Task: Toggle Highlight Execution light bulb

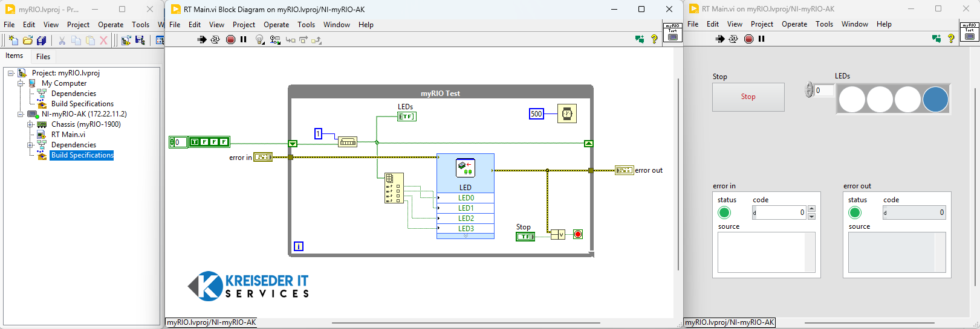Action: (x=259, y=39)
